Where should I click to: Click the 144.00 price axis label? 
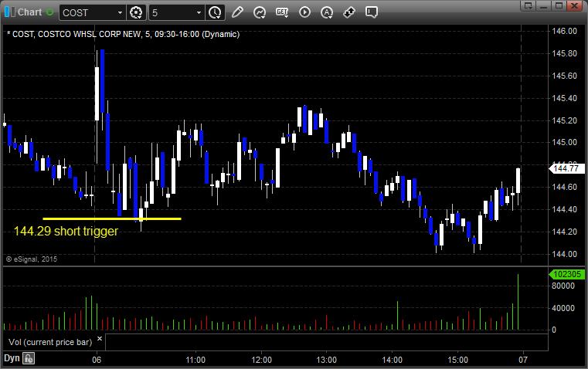coord(564,254)
